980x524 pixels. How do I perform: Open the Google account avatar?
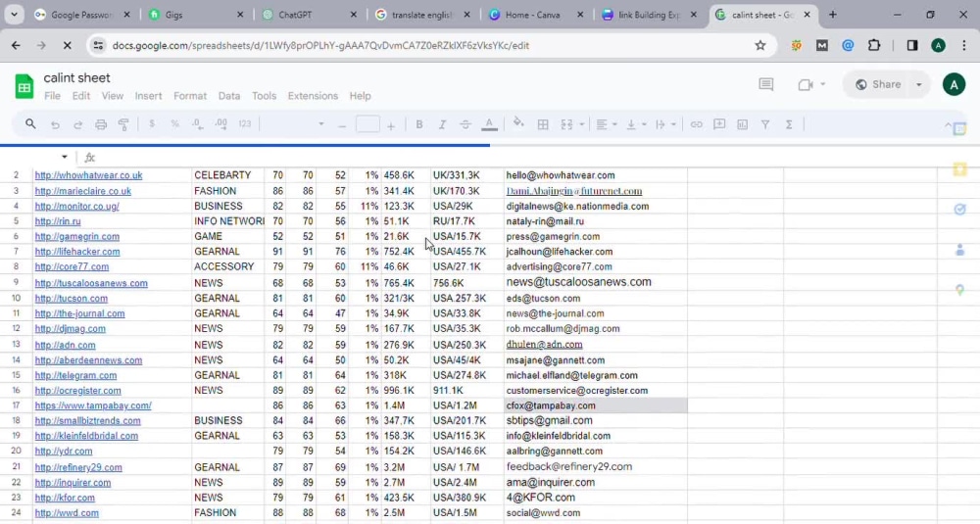pyautogui.click(x=954, y=84)
